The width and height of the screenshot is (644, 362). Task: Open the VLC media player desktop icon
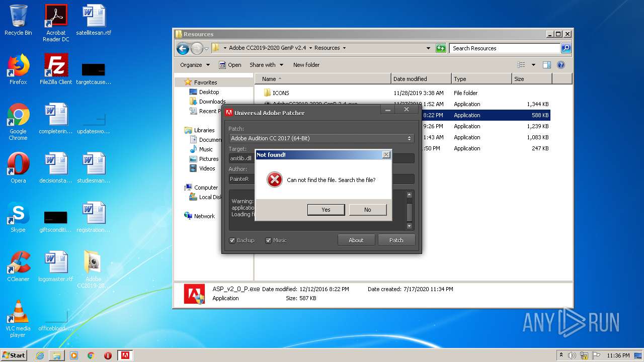point(18,319)
